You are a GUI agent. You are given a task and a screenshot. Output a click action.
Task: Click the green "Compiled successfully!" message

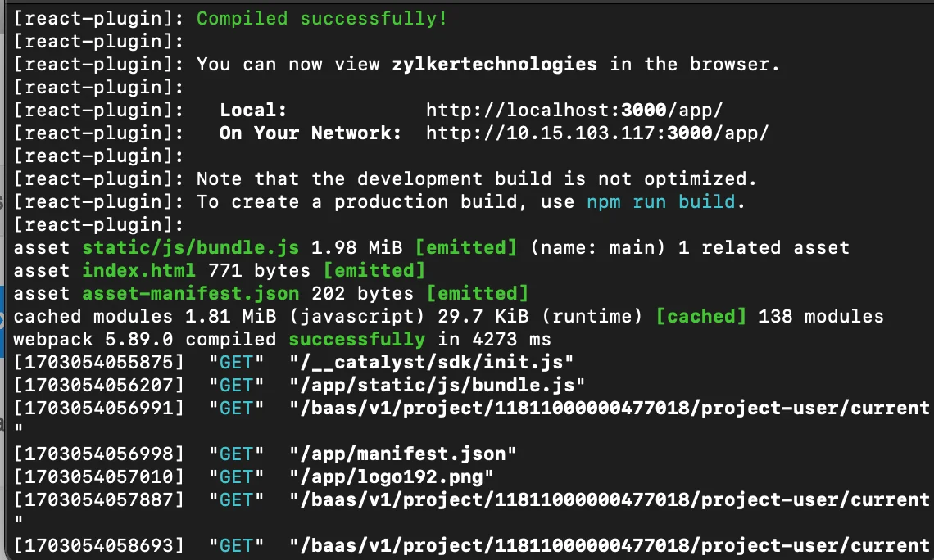[x=322, y=18]
